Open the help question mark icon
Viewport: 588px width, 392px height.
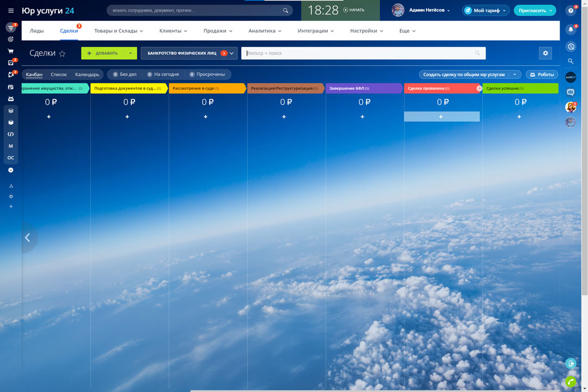pos(571,10)
